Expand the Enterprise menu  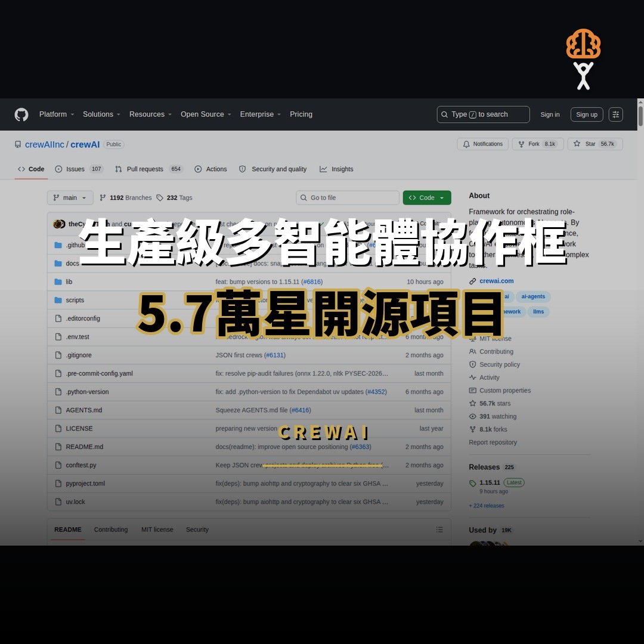[261, 114]
